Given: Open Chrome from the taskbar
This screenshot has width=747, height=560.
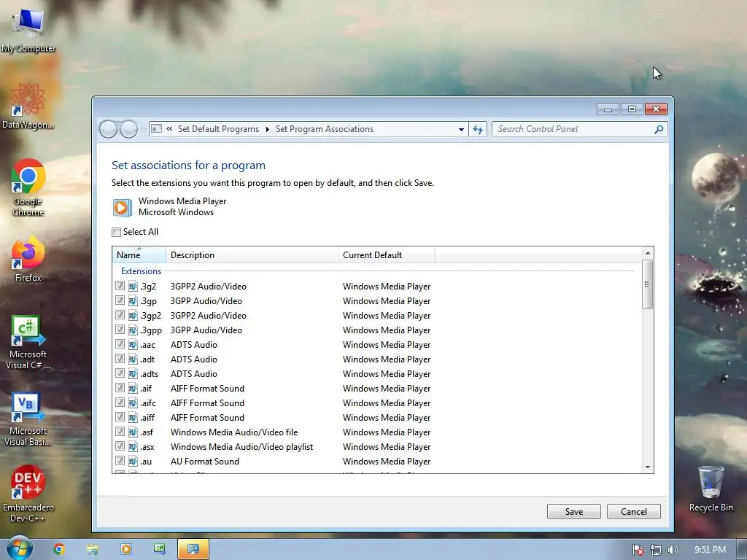Looking at the screenshot, I should click(59, 549).
